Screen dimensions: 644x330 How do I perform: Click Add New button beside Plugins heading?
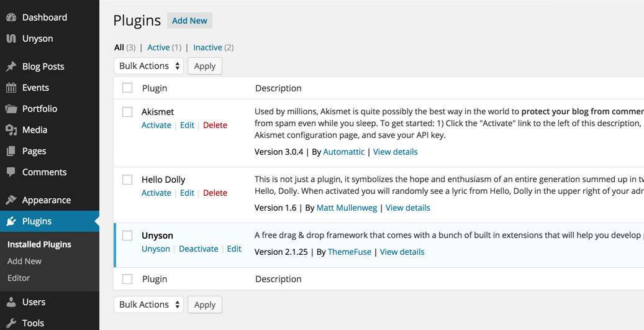coord(190,21)
